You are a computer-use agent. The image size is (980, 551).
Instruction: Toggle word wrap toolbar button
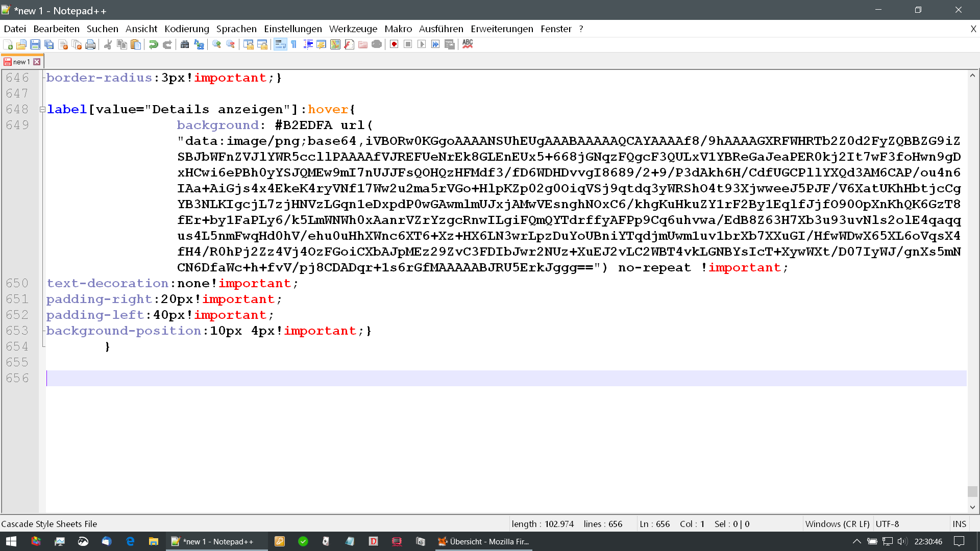(x=280, y=45)
